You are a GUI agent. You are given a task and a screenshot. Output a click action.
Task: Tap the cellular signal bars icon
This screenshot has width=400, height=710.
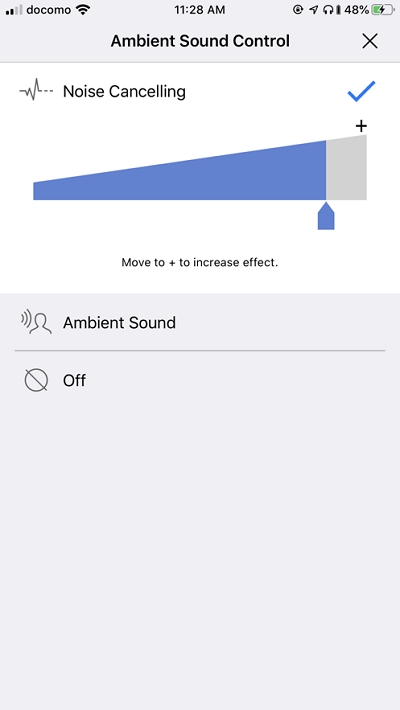(14, 10)
